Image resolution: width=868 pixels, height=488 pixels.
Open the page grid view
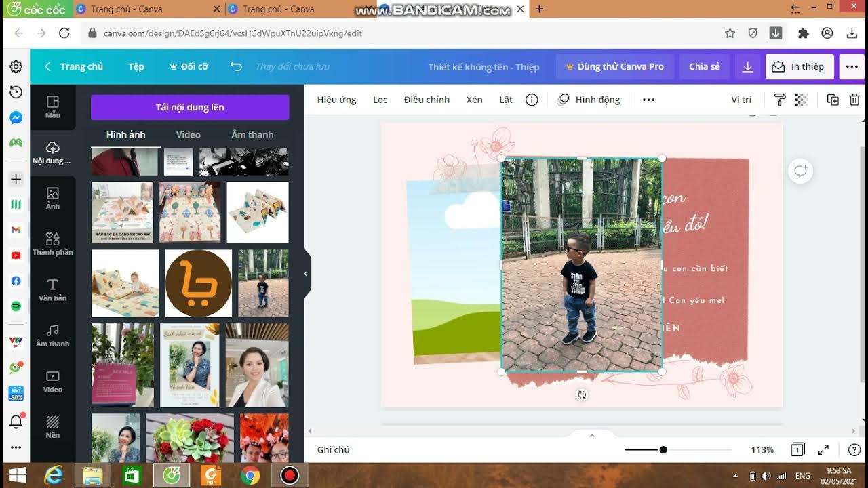click(797, 449)
